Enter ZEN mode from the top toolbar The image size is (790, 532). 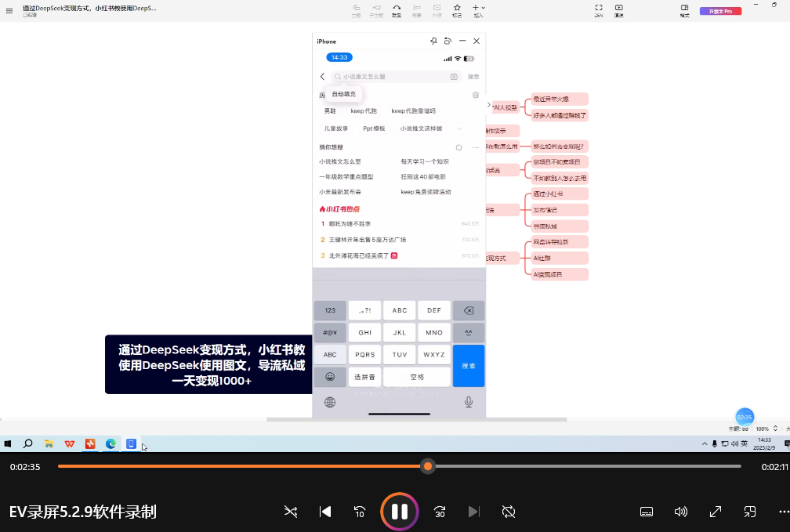pyautogui.click(x=599, y=11)
